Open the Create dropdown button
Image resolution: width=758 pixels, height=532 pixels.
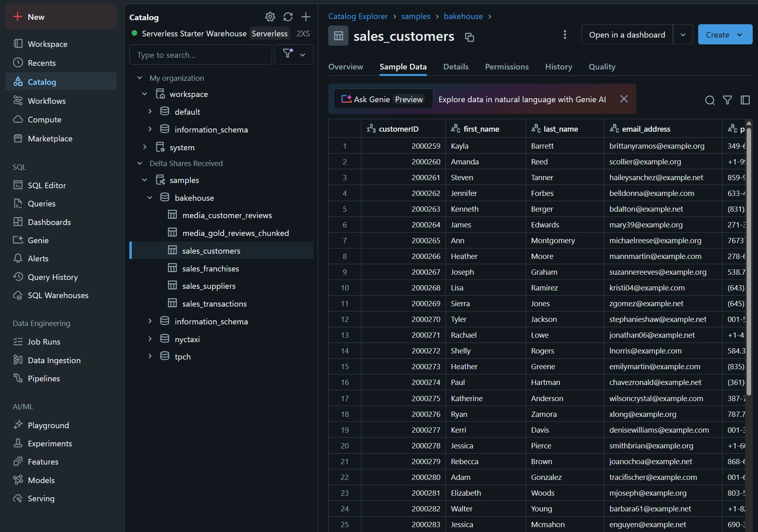pos(725,35)
